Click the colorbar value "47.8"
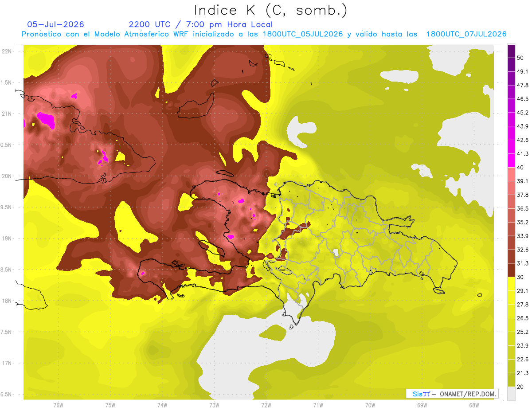This screenshot has width=532, height=411. (x=522, y=85)
